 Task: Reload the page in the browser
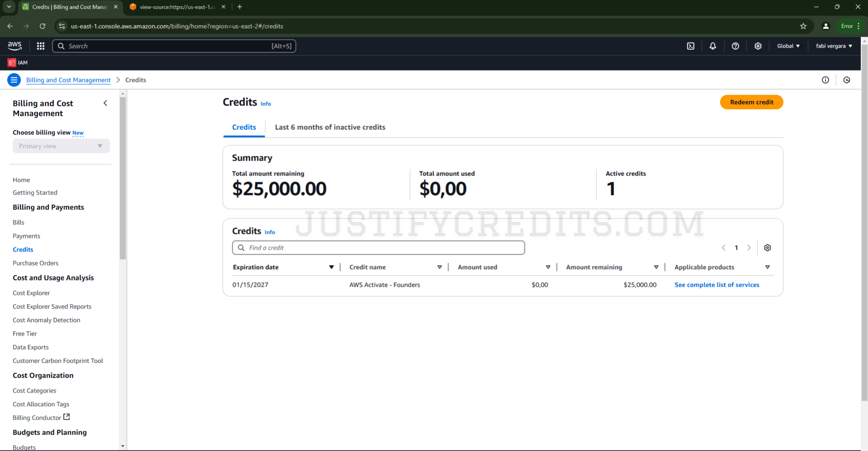tap(43, 26)
